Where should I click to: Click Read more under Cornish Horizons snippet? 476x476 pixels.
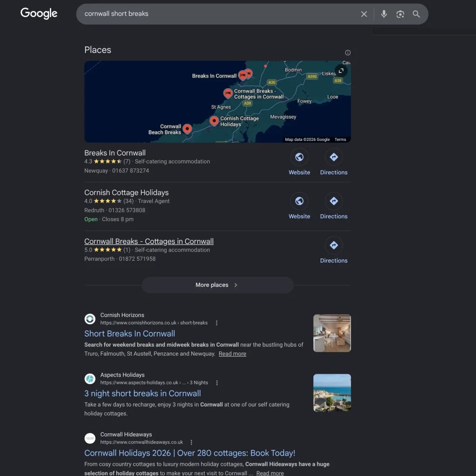(232, 354)
